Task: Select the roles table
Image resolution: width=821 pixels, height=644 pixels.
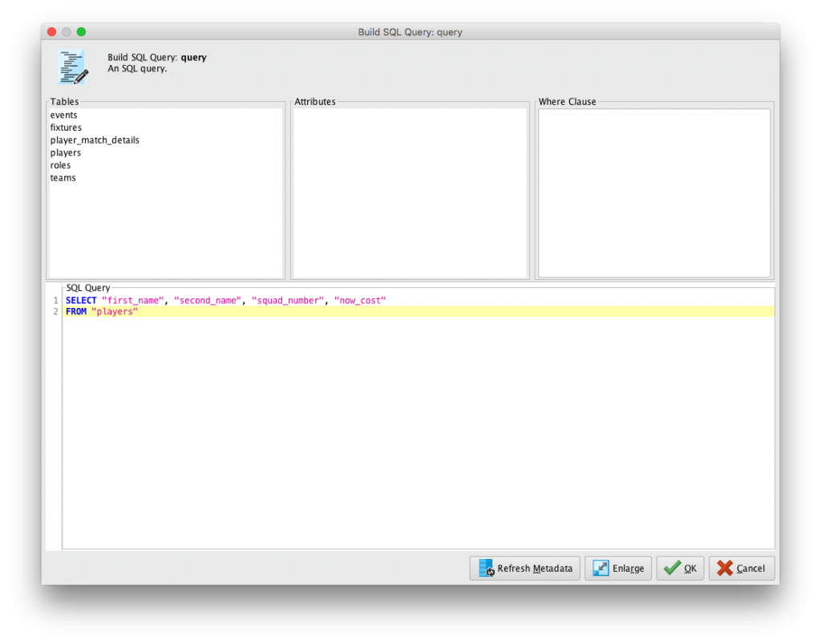Action: pos(60,165)
